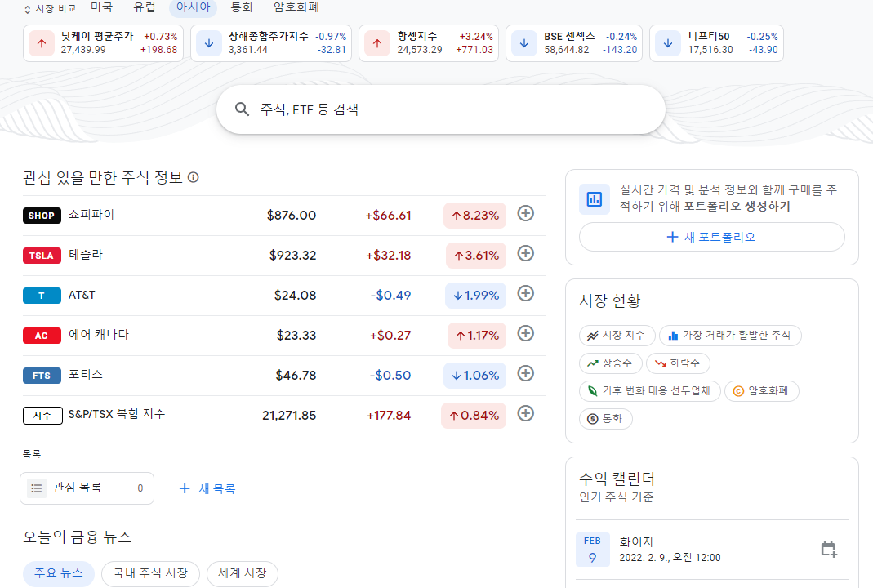873x588 pixels.
Task: Open 가장 거래가 활발한 주식 chip
Action: click(x=730, y=335)
